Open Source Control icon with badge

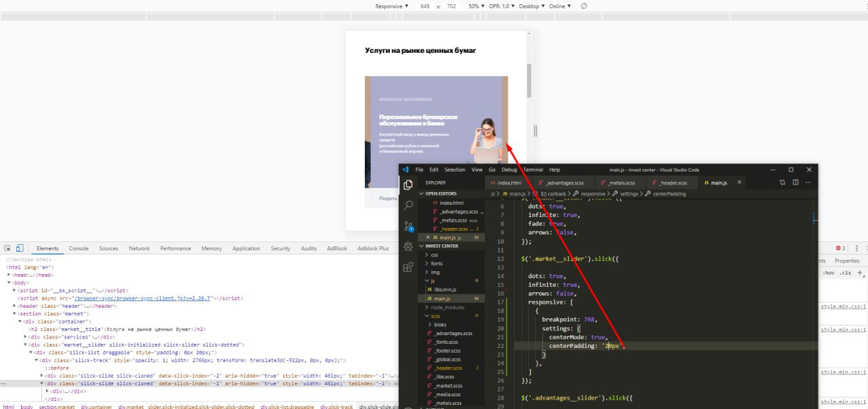[x=408, y=226]
